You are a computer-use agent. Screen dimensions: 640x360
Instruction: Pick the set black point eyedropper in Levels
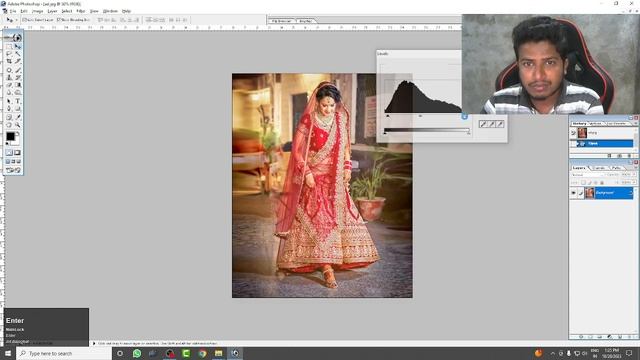click(483, 124)
